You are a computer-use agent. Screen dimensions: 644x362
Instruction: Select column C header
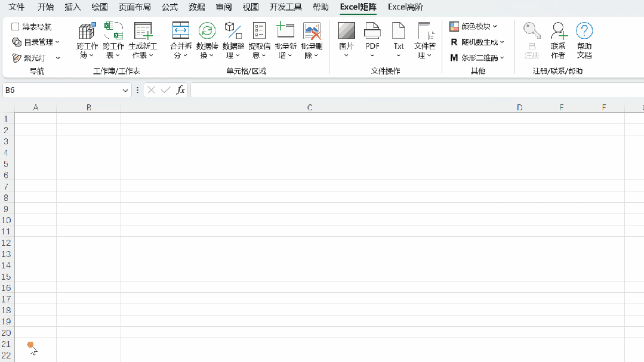310,107
